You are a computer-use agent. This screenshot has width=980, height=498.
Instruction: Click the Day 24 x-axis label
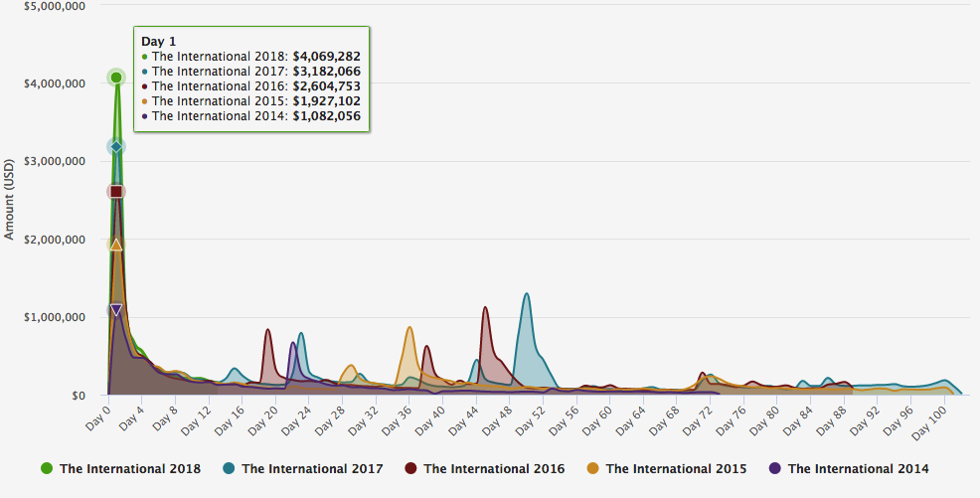click(x=296, y=419)
